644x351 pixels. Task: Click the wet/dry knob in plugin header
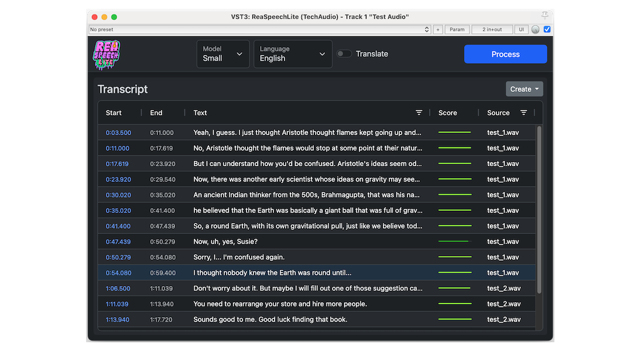click(x=535, y=30)
